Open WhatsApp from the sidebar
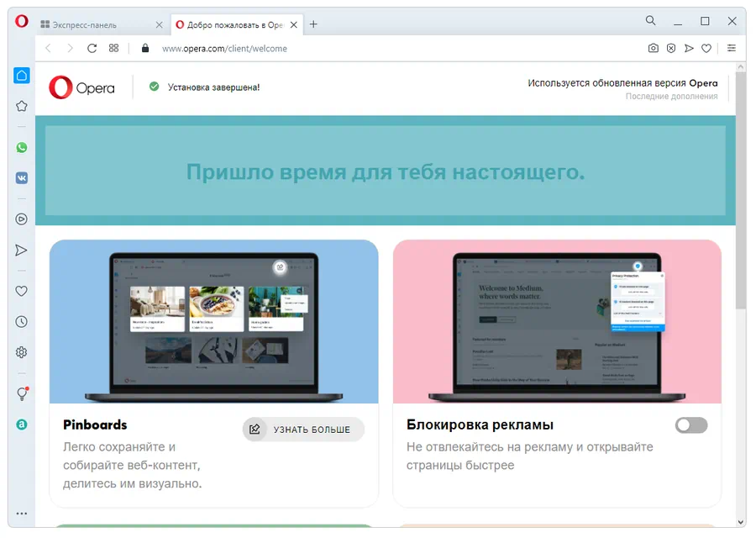756x538 pixels. (x=21, y=147)
